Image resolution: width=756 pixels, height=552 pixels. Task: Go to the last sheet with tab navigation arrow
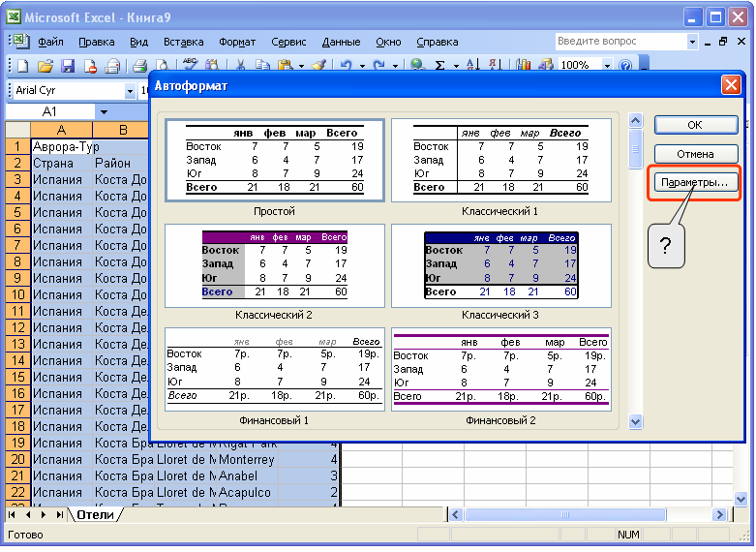[x=59, y=514]
